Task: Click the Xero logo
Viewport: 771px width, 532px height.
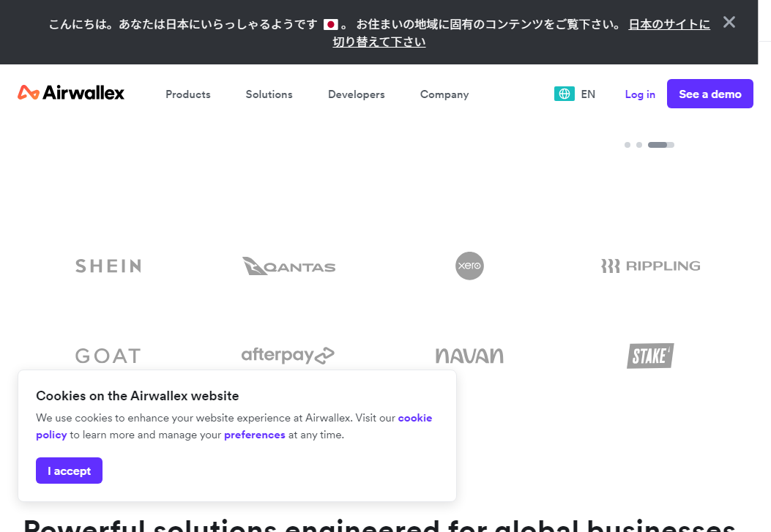Action: tap(469, 266)
